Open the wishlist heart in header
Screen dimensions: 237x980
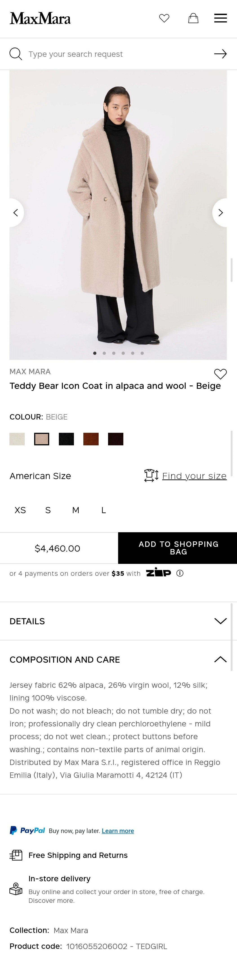click(x=164, y=18)
